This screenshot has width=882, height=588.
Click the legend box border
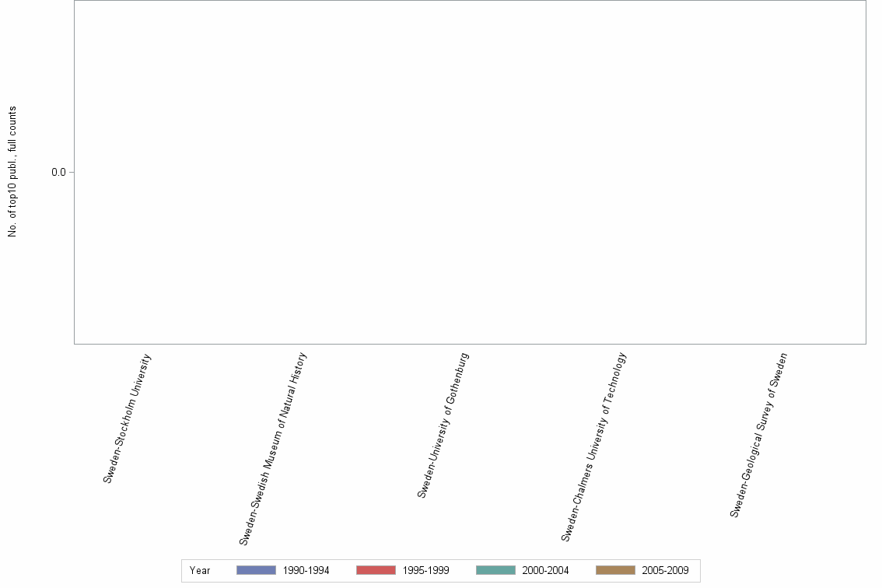pos(182,570)
